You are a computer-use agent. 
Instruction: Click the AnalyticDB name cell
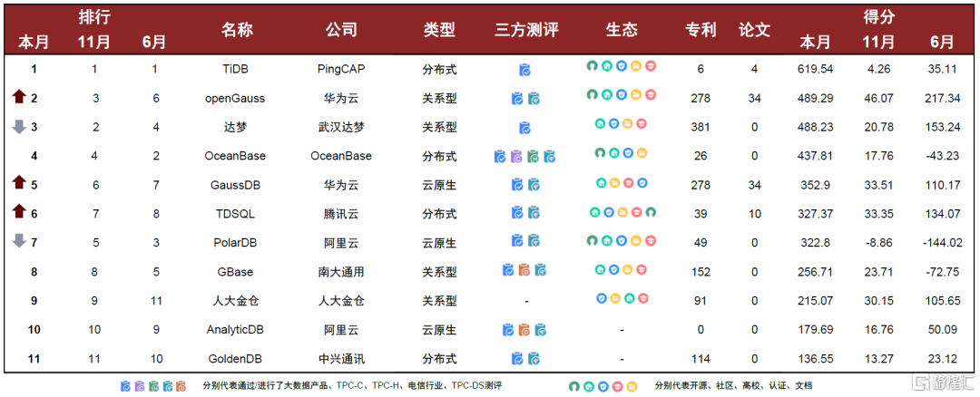(235, 330)
